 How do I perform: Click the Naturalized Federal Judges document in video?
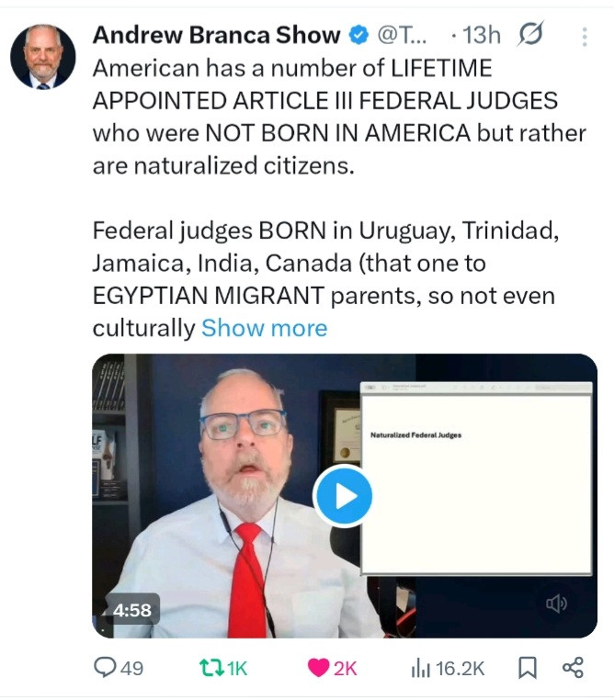click(x=476, y=479)
